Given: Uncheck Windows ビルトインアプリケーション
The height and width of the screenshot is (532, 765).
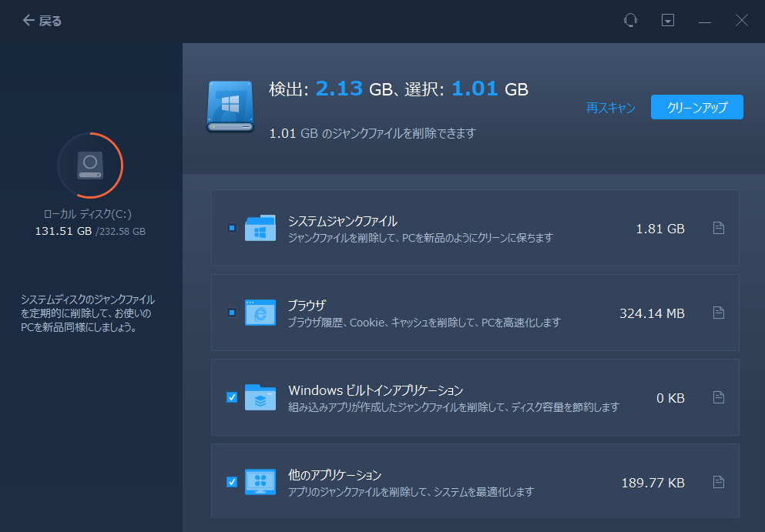Looking at the screenshot, I should tap(232, 397).
